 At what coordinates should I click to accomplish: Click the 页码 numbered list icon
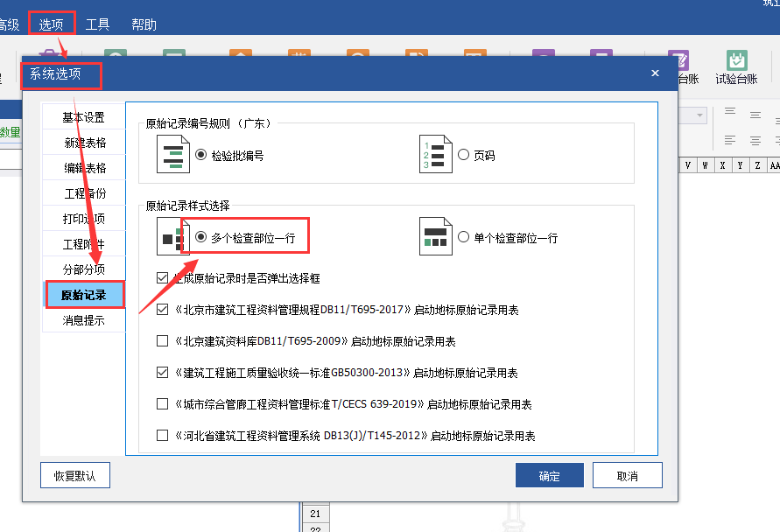pos(435,155)
